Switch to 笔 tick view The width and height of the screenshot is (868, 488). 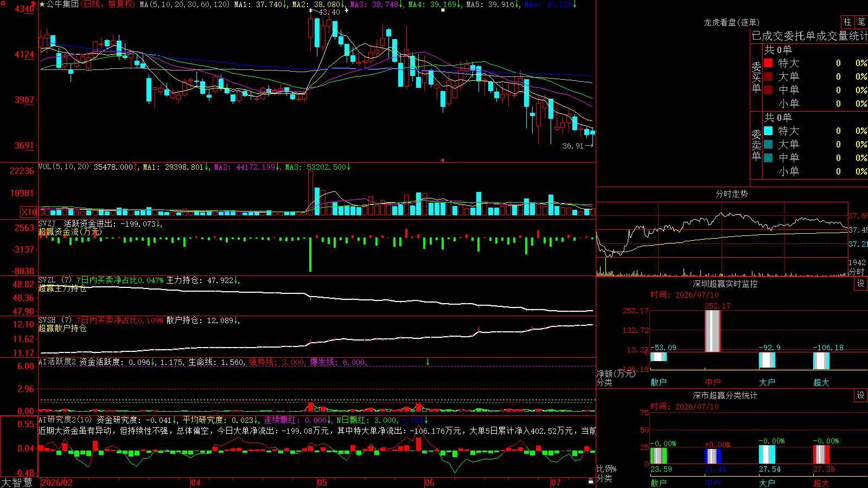point(861,22)
